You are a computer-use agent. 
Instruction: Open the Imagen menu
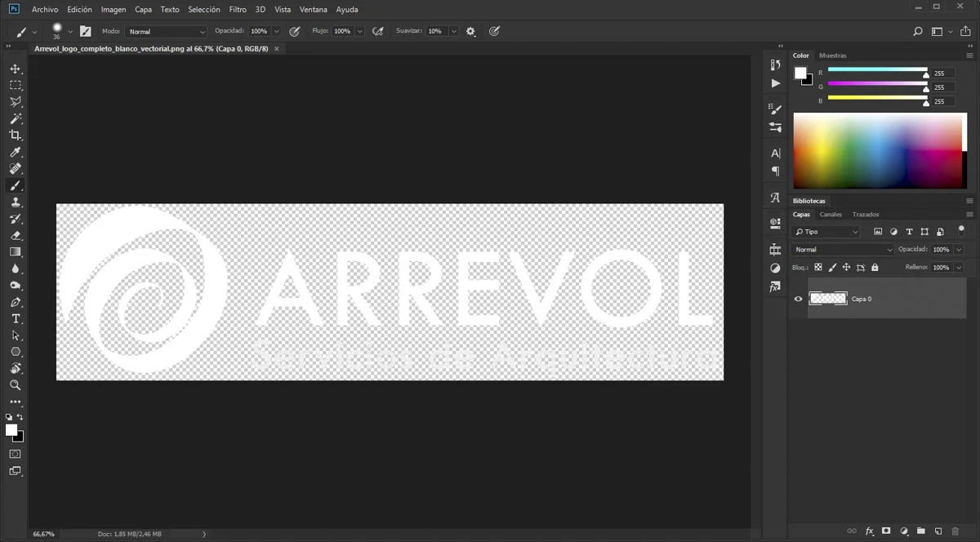pyautogui.click(x=114, y=10)
